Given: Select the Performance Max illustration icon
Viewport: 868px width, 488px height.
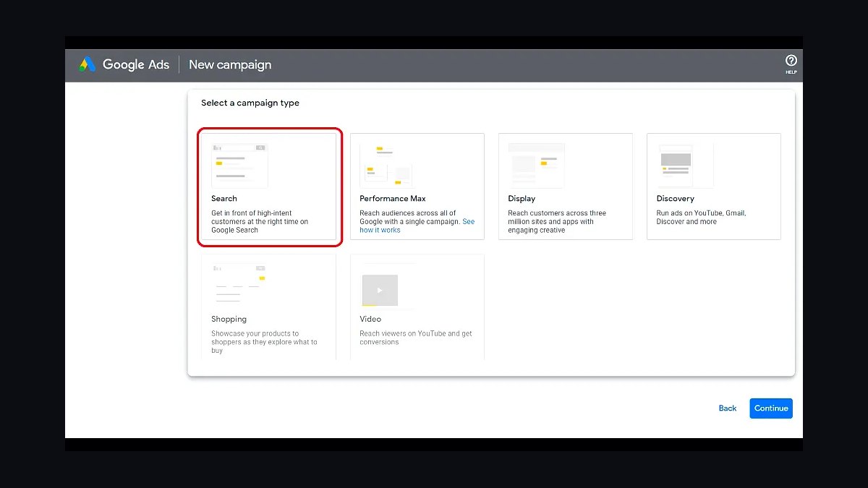Looking at the screenshot, I should point(386,166).
